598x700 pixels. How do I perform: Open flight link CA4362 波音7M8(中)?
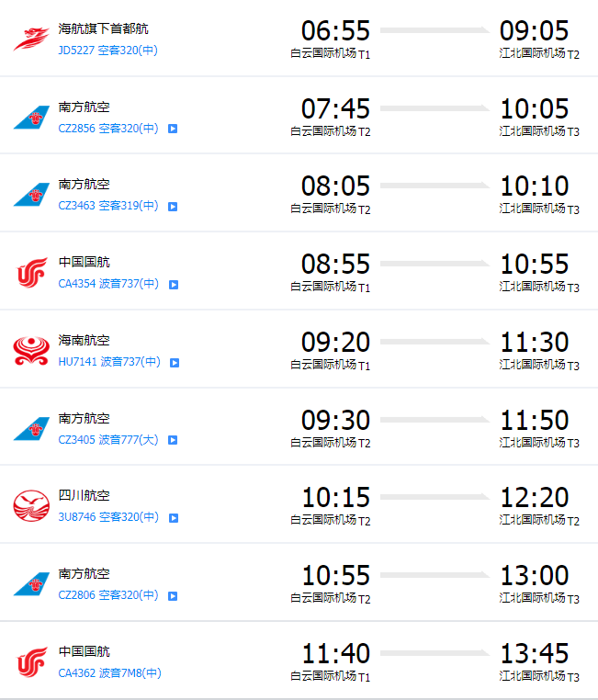[x=110, y=673]
